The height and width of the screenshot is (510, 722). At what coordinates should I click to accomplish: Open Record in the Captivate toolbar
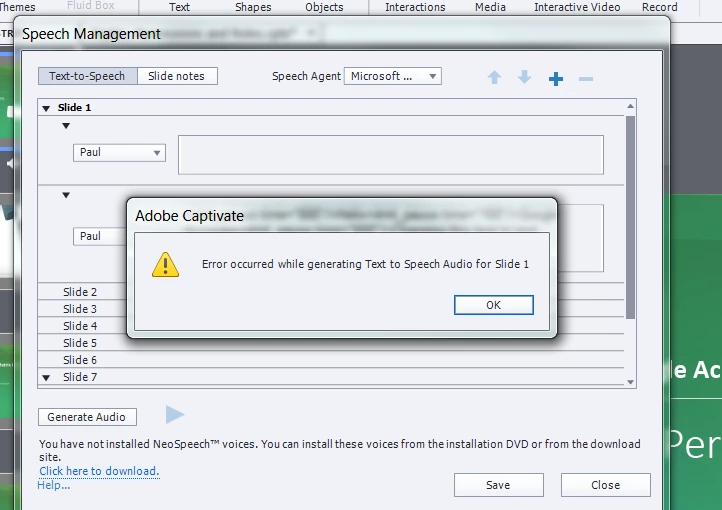[x=659, y=7]
